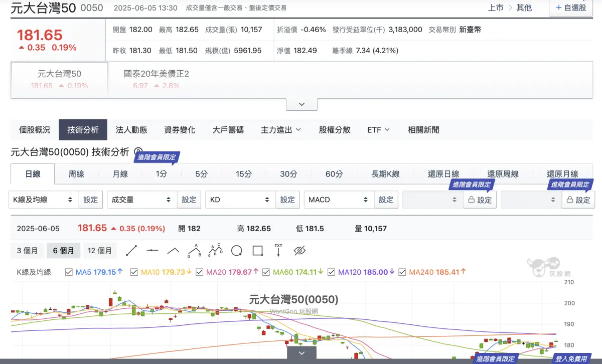
Task: Expand the 主力進出 menu
Action: coord(281,130)
